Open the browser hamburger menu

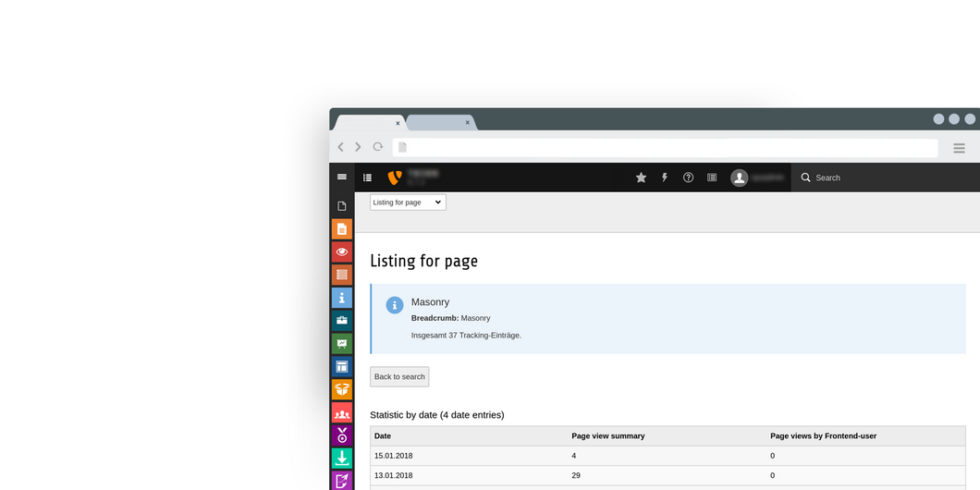(x=959, y=148)
